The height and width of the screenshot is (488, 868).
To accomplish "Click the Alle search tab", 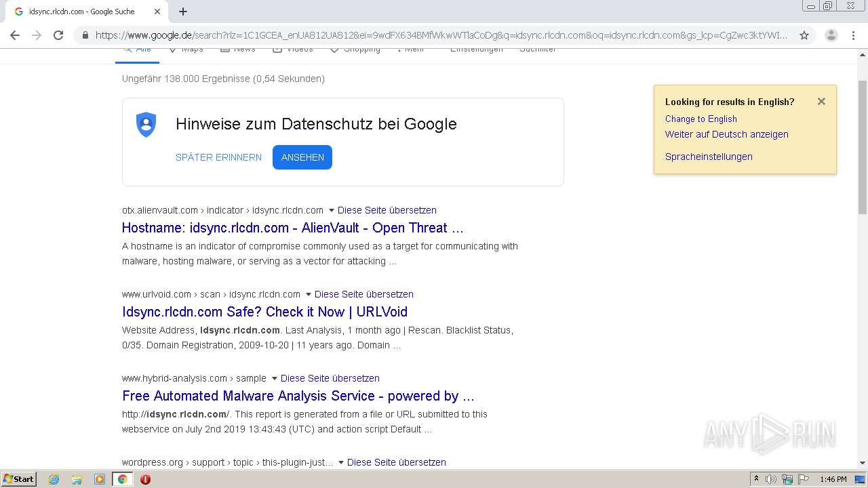I will point(137,52).
